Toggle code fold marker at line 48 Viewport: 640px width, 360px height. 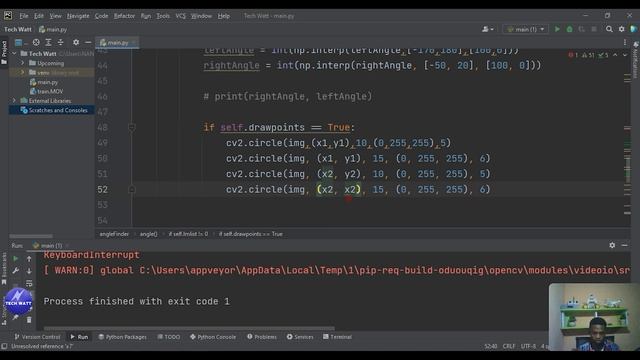click(132, 127)
